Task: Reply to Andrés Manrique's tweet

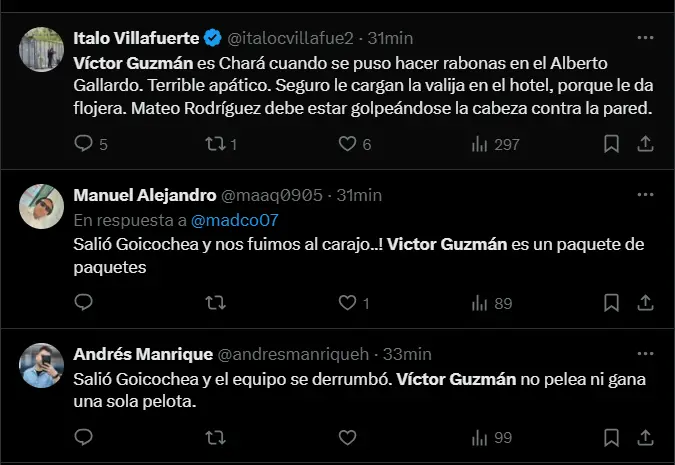Action: (x=84, y=437)
